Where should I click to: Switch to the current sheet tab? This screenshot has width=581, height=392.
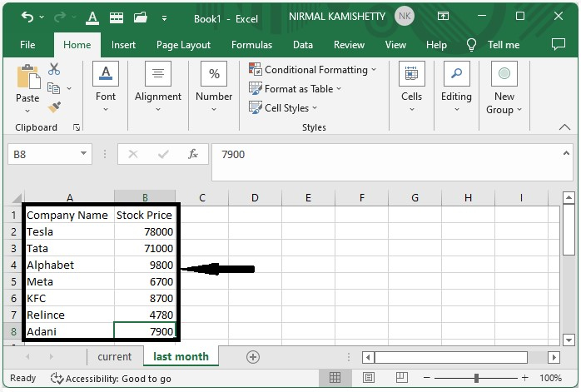114,356
